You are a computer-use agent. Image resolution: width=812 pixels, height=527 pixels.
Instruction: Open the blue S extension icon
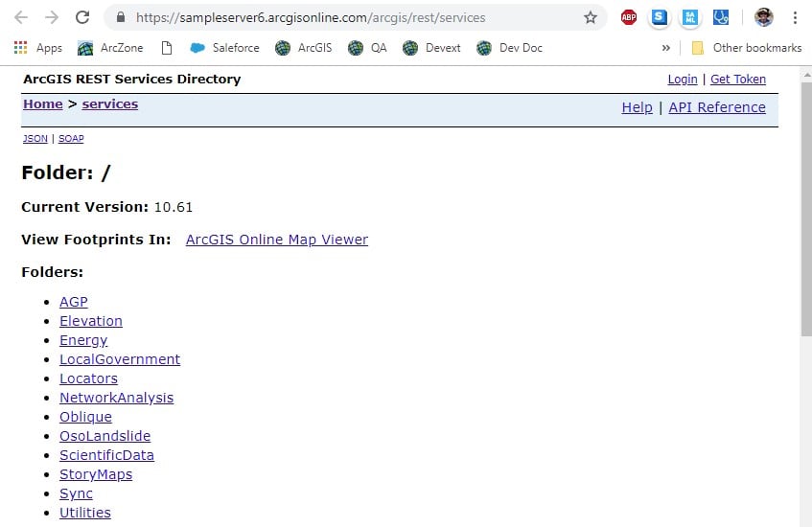coord(660,17)
